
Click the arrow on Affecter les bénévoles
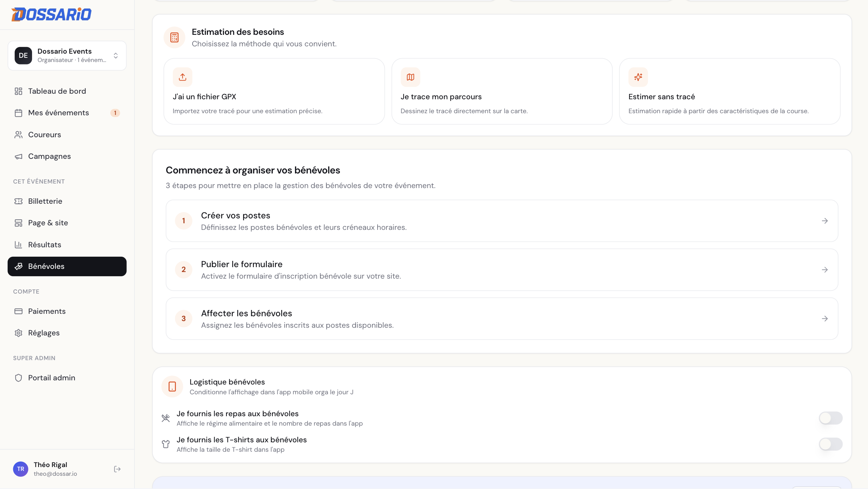(825, 319)
